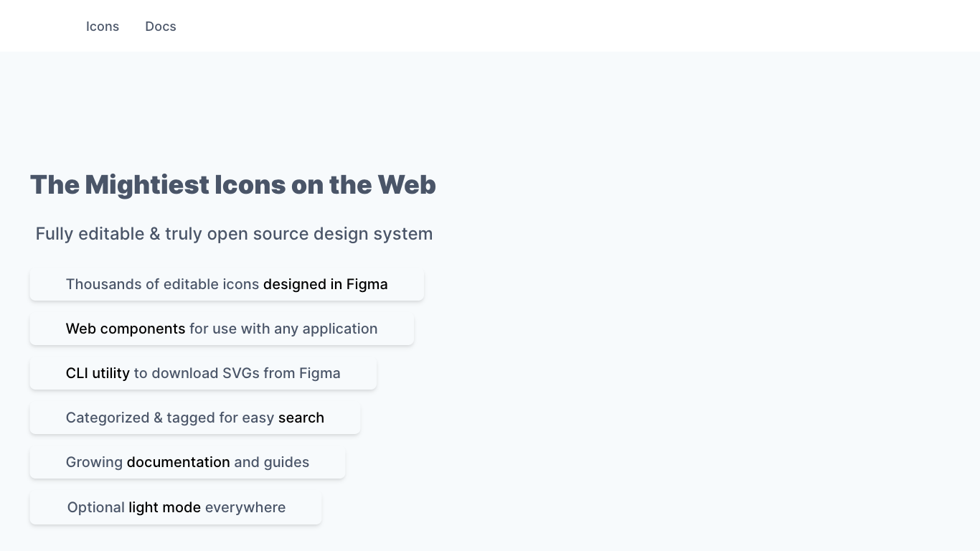
Task: Click the word 'everywhere' in last card
Action: coord(245,507)
